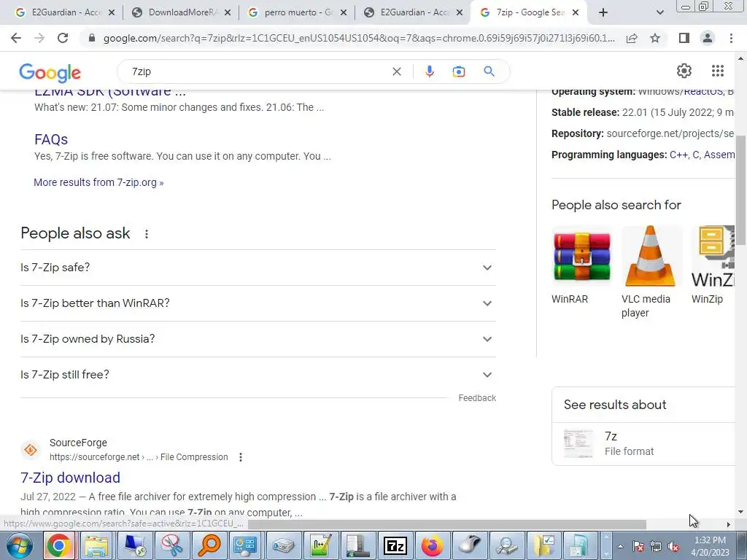Expand 'Is 7-Zip better than WinRAR?'
747x560 pixels.
258,303
